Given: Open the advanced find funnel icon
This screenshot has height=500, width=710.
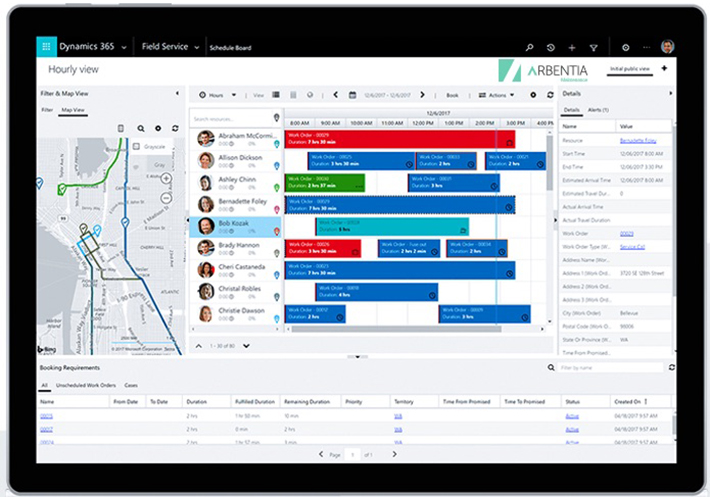Looking at the screenshot, I should tap(594, 47).
